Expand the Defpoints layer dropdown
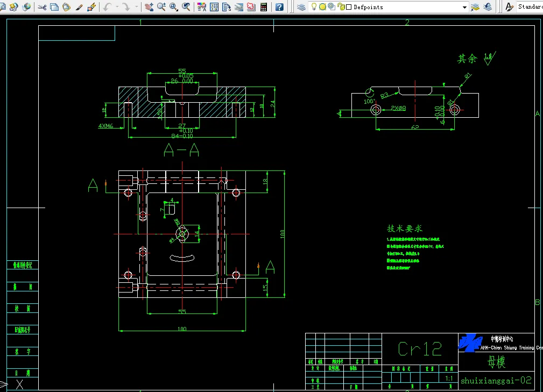Screen dimensions: 543x392 (x=465, y=8)
